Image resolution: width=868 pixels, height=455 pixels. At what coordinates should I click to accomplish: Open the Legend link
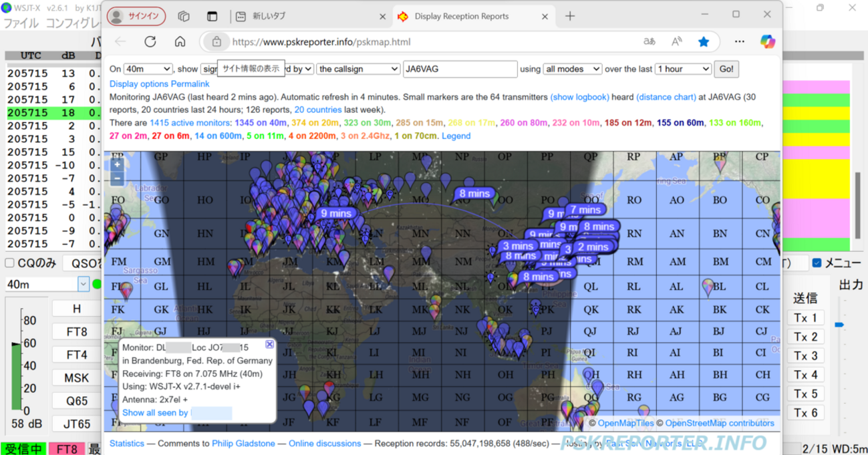(x=456, y=136)
